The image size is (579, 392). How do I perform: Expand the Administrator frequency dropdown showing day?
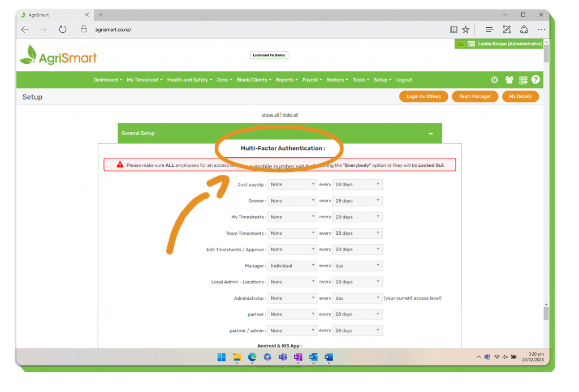coord(357,298)
